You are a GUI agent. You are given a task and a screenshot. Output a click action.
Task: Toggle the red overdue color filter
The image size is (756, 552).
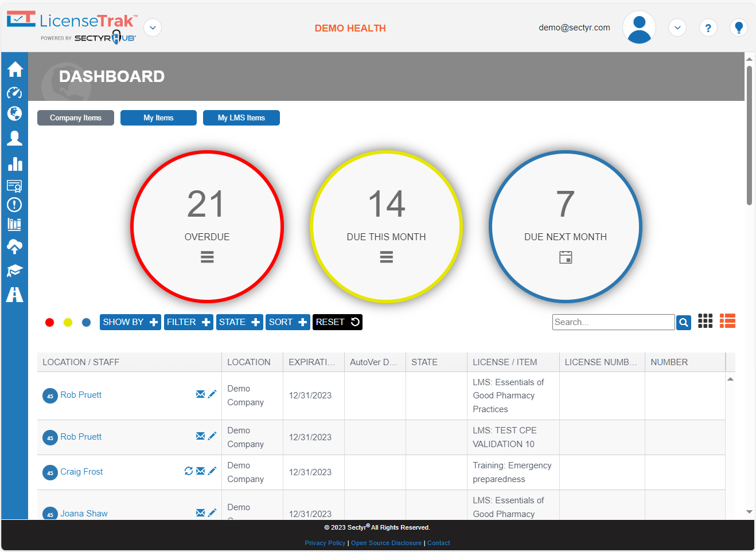click(x=50, y=323)
